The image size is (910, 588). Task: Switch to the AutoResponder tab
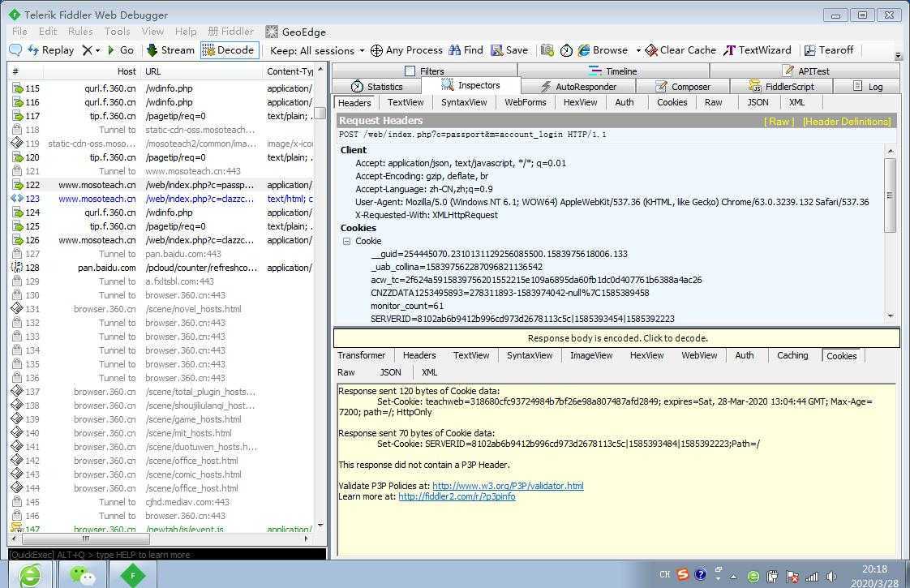click(578, 87)
